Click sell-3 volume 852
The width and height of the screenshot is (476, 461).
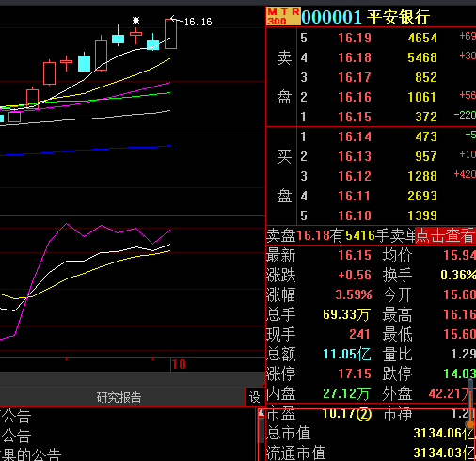pyautogui.click(x=426, y=77)
